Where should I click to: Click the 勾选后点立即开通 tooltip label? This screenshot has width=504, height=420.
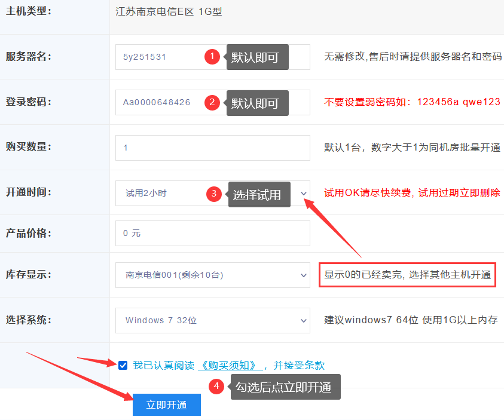pos(285,387)
